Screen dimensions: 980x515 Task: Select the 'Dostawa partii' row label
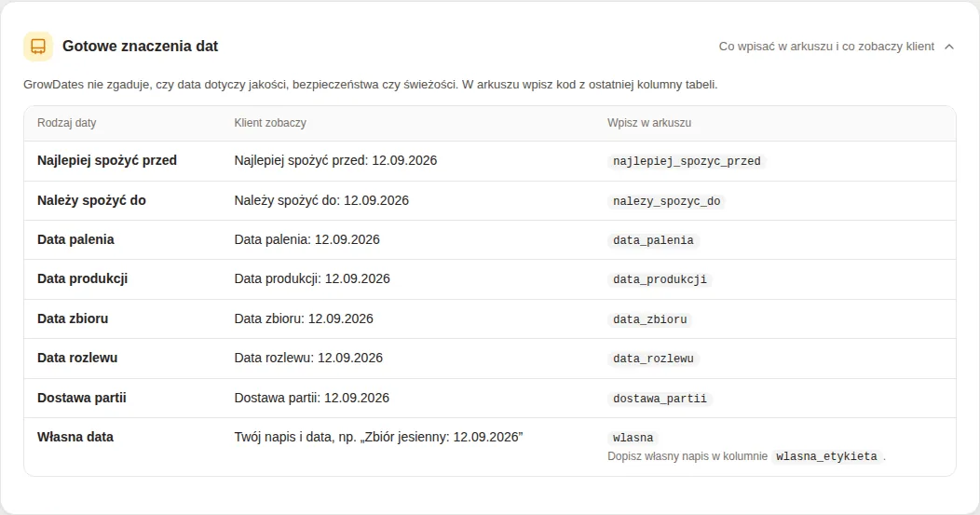[x=82, y=399]
